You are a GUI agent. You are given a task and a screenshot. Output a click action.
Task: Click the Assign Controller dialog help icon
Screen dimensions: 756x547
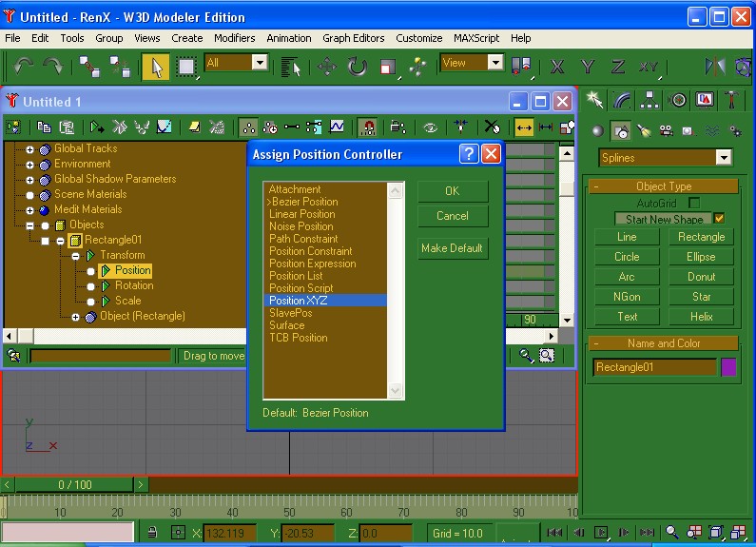[x=468, y=154]
